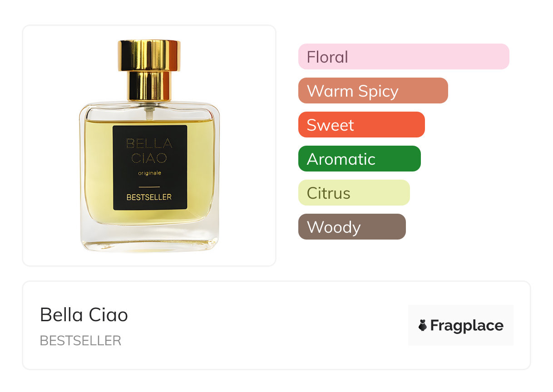Select the Aromatic accord bar
553x392 pixels.
point(360,159)
